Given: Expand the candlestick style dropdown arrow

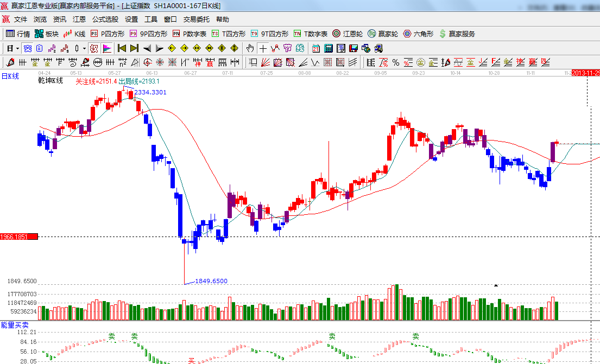Looking at the screenshot, I should coord(84,48).
